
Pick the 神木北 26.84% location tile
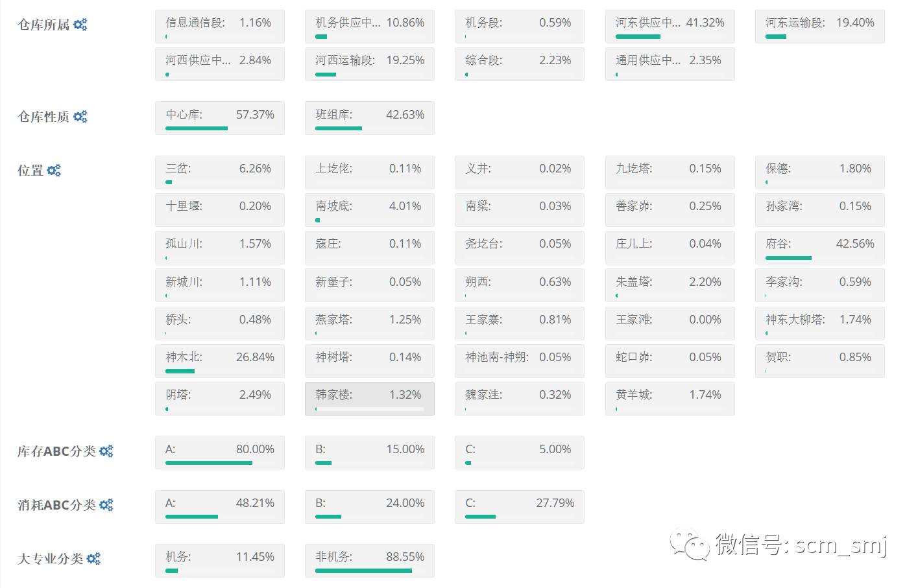point(219,360)
